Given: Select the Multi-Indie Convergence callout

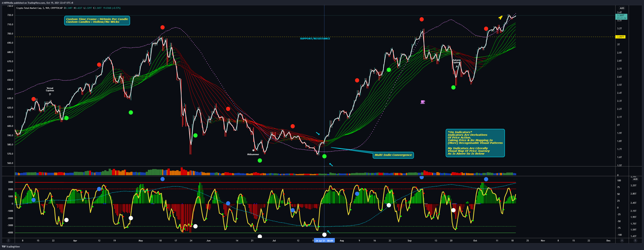Looking at the screenshot, I should pos(393,155).
